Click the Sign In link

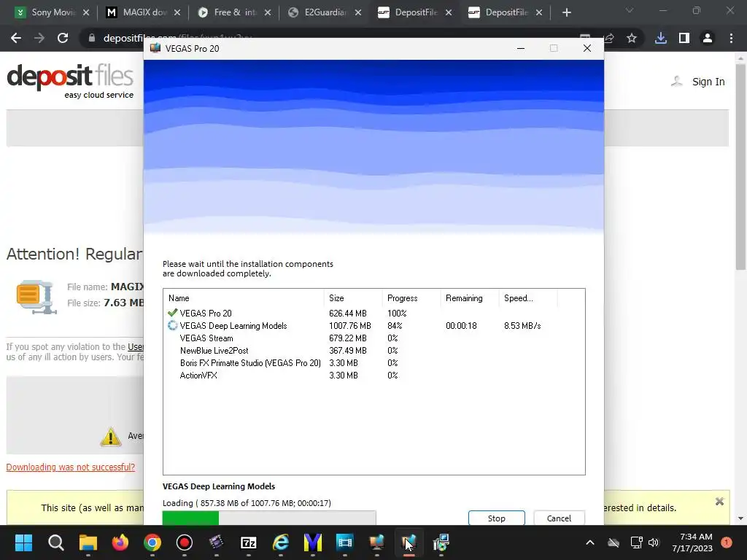[x=708, y=82]
